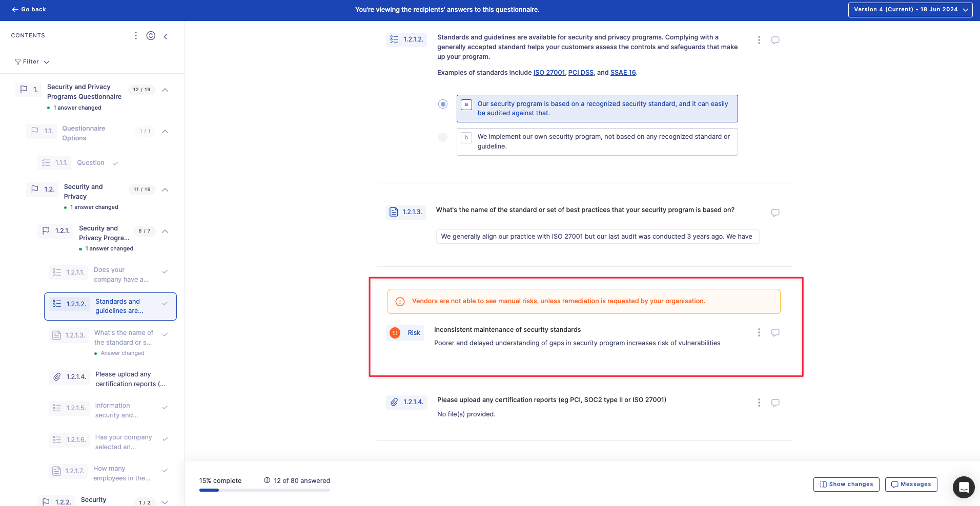The height and width of the screenshot is (506, 980).
Task: Expand section 1.2.2 Security
Action: (165, 502)
